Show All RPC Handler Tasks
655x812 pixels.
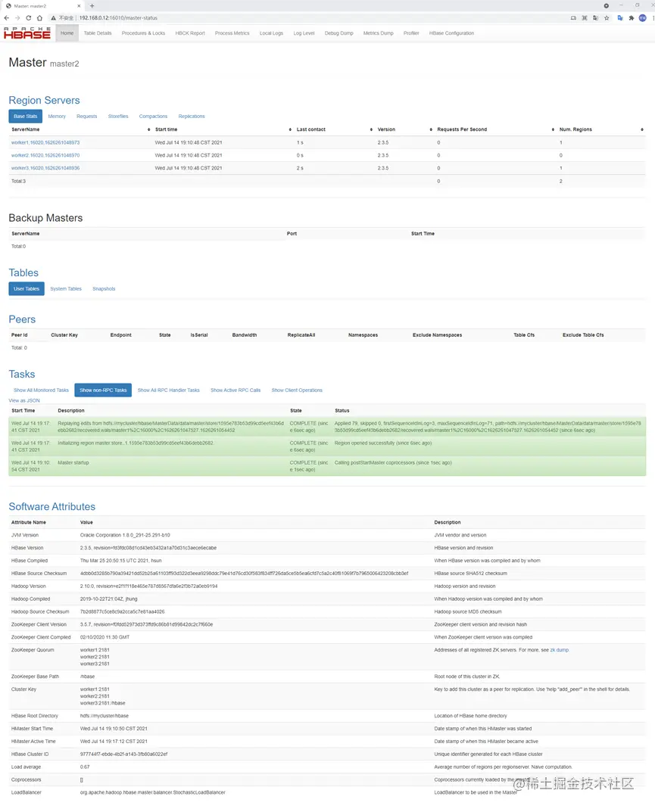tap(168, 390)
